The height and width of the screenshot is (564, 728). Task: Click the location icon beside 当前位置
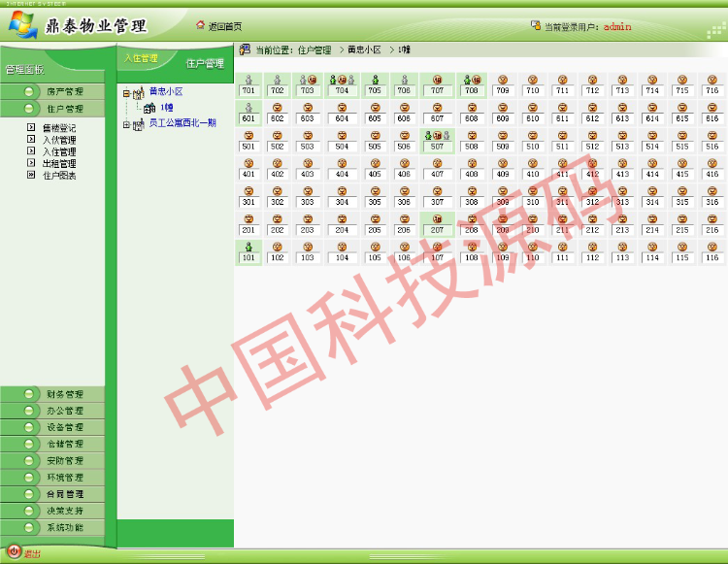point(245,50)
